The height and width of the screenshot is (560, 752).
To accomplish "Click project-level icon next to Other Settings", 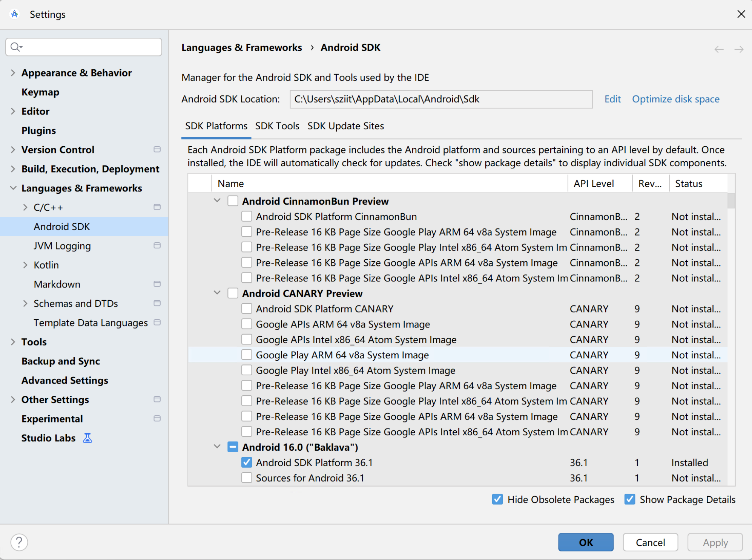I will pyautogui.click(x=157, y=399).
